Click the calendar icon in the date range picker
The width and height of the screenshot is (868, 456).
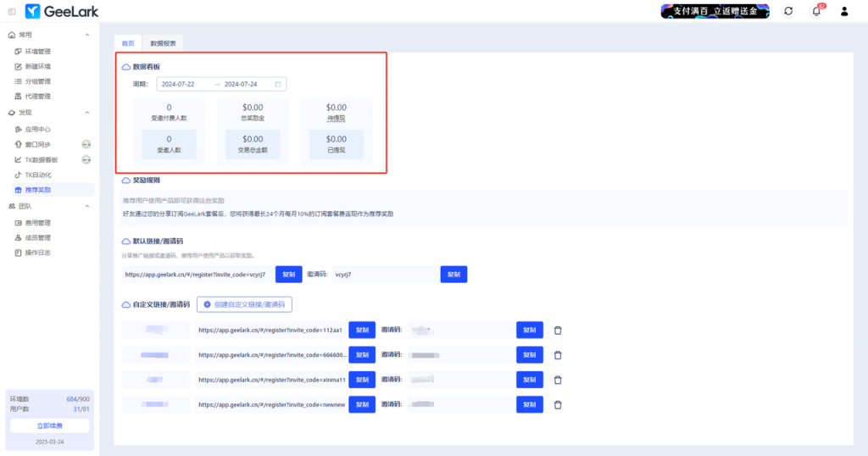[278, 84]
